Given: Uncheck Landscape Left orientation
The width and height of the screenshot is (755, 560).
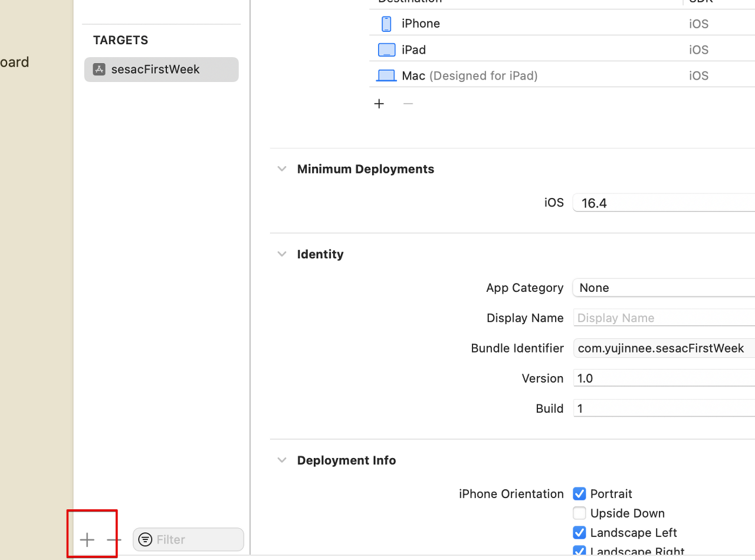Looking at the screenshot, I should click(x=580, y=533).
